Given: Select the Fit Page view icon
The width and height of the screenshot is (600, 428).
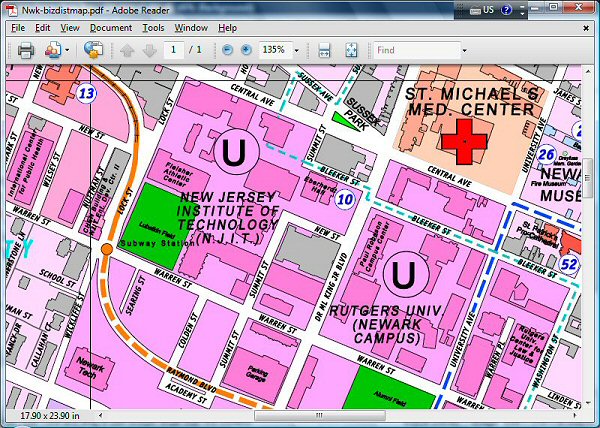Looking at the screenshot, I should point(351,50).
